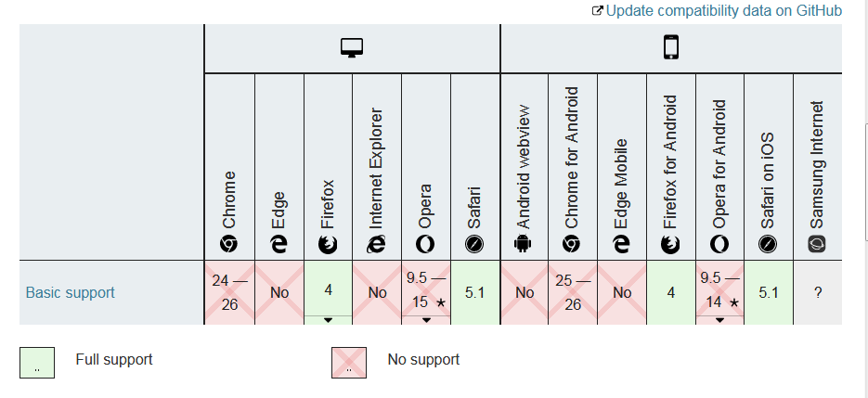Click Samsung Internet unknown support question mark
868x398 pixels.
[818, 292]
